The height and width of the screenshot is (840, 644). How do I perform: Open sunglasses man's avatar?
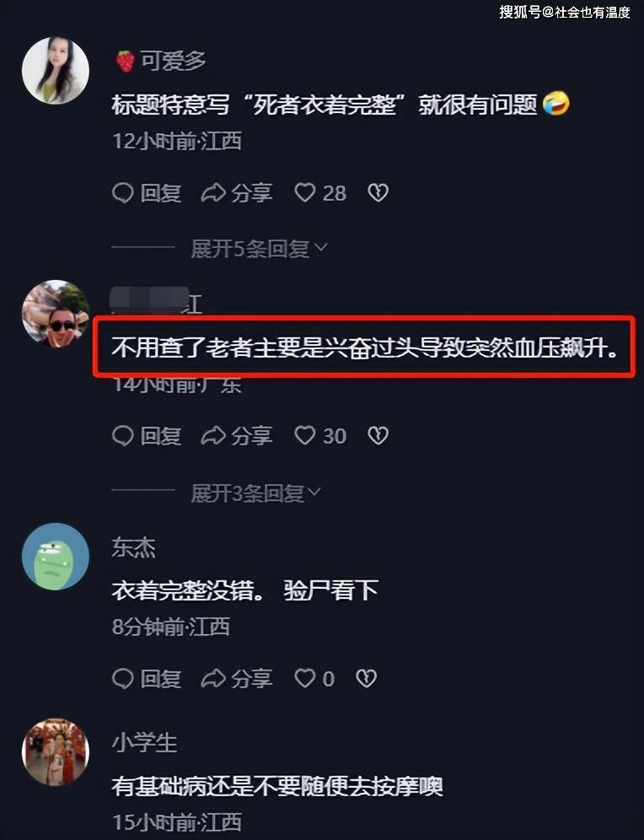(x=55, y=314)
